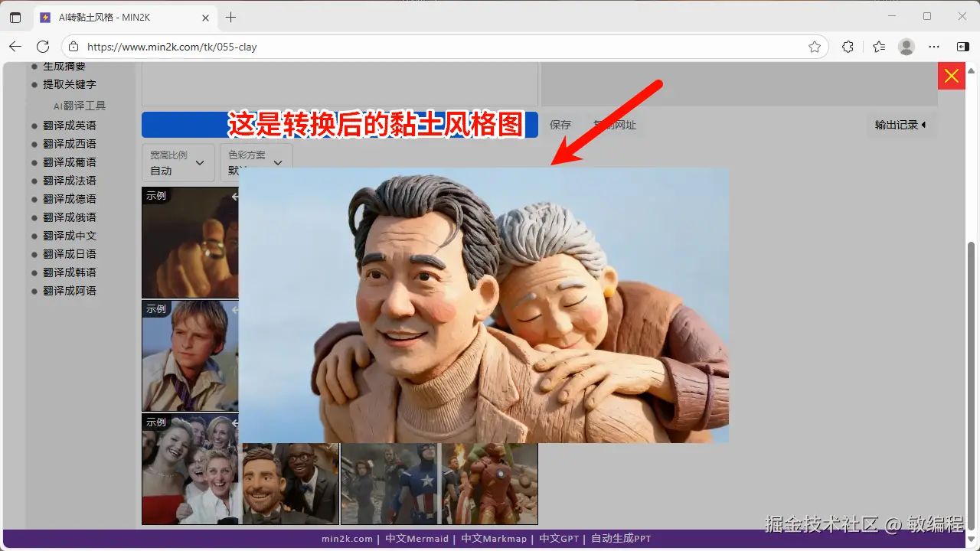Open browser extensions puzzle icon
980x551 pixels.
pyautogui.click(x=848, y=47)
